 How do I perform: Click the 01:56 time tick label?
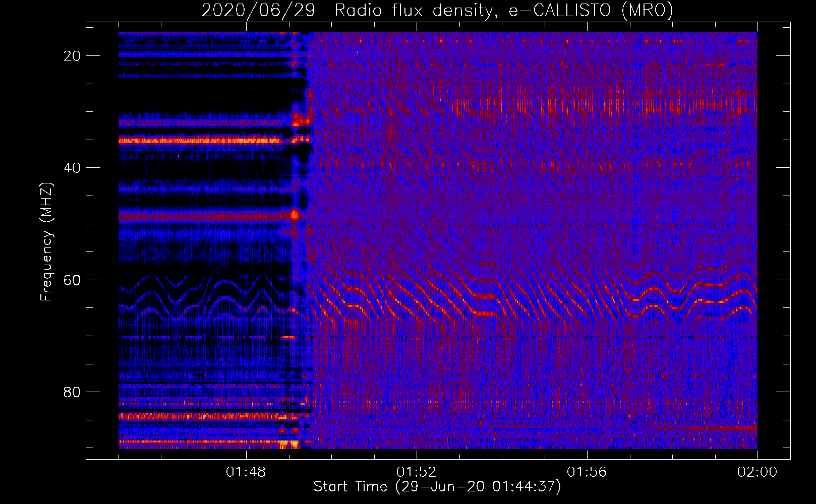(587, 472)
